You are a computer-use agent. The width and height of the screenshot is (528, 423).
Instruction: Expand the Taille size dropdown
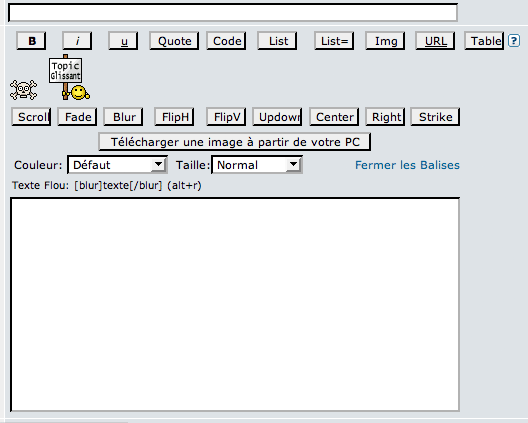[x=257, y=165]
